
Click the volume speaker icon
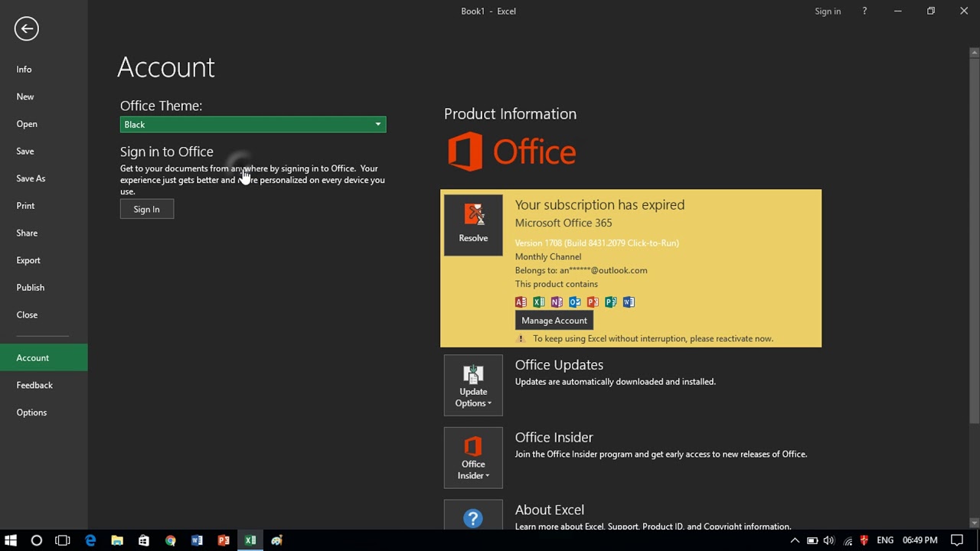tap(829, 541)
